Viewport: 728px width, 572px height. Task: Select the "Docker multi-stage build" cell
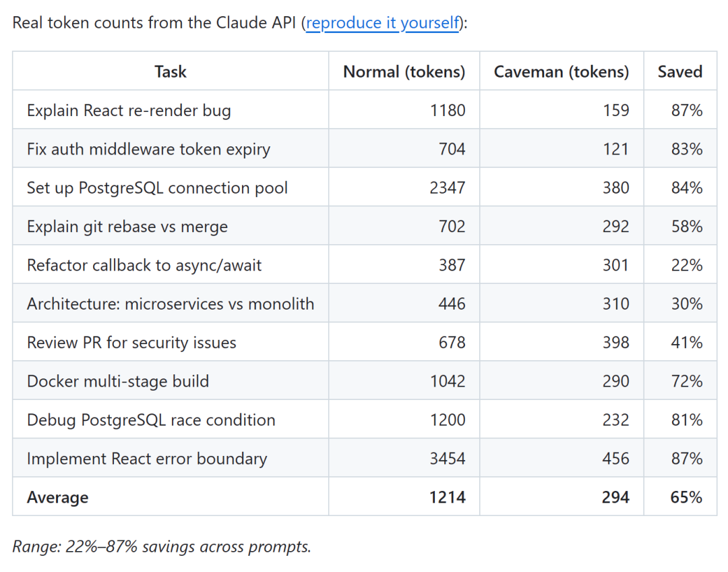click(x=118, y=381)
